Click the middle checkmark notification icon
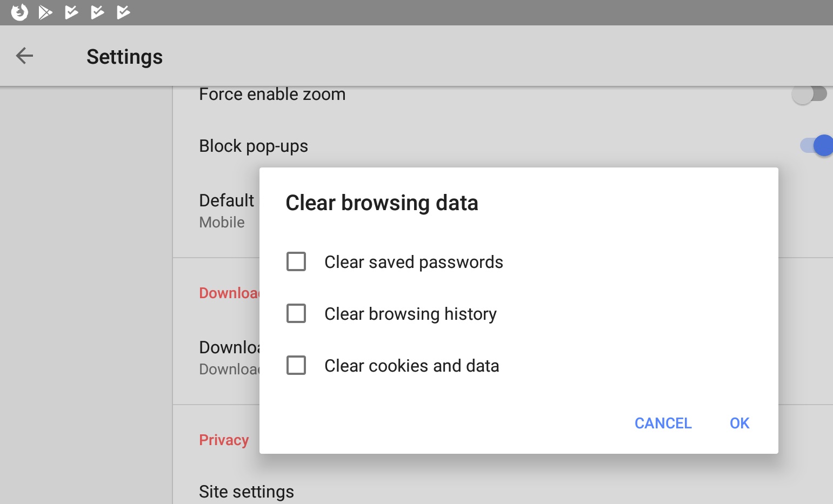This screenshot has width=833, height=504. click(x=97, y=12)
